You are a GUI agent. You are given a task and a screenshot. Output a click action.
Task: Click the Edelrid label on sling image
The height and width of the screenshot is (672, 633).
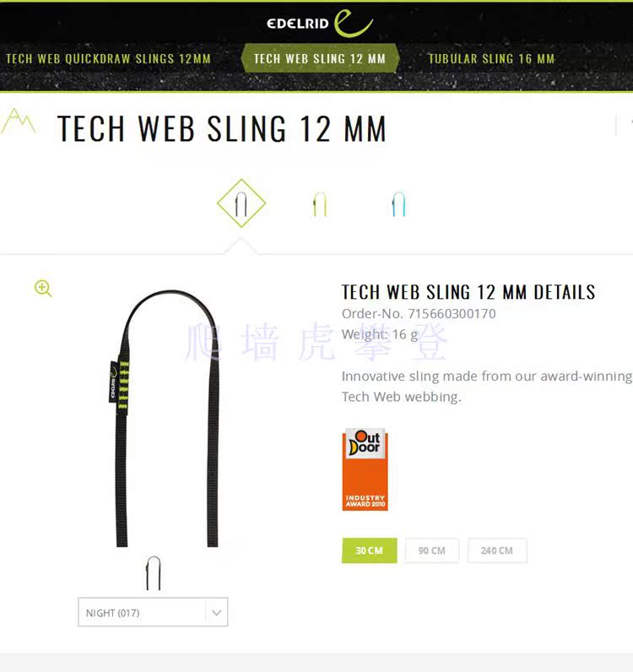[113, 382]
